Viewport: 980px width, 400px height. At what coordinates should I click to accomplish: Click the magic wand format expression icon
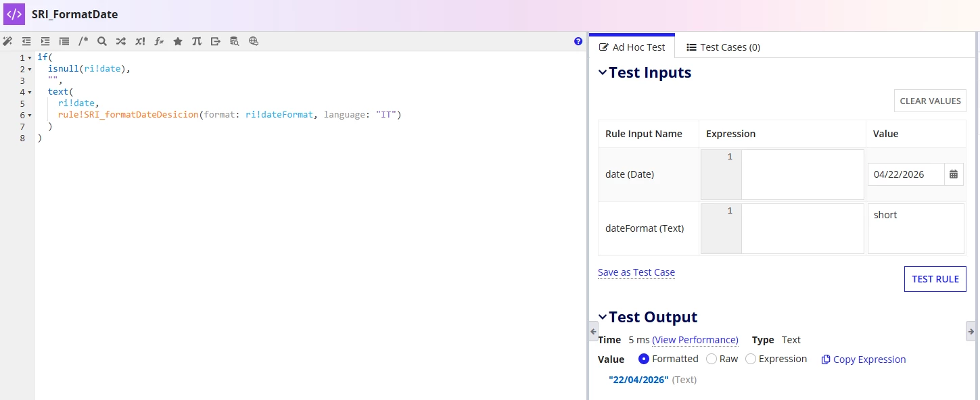pyautogui.click(x=7, y=41)
